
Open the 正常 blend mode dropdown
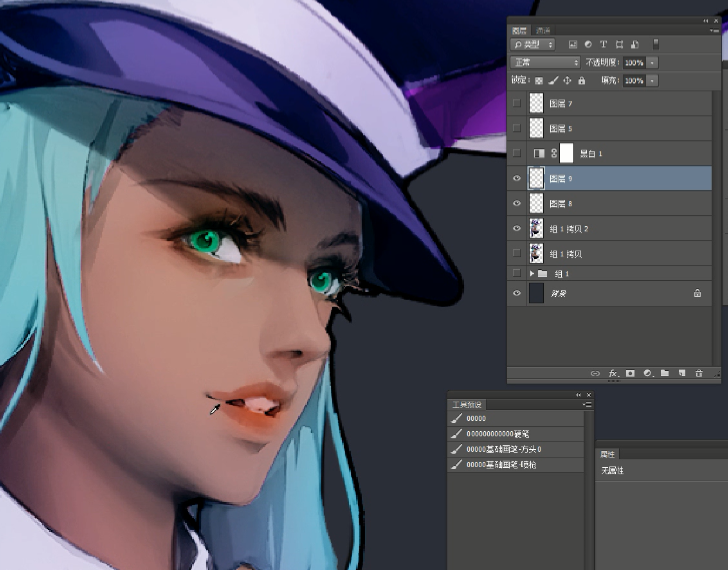click(x=545, y=62)
